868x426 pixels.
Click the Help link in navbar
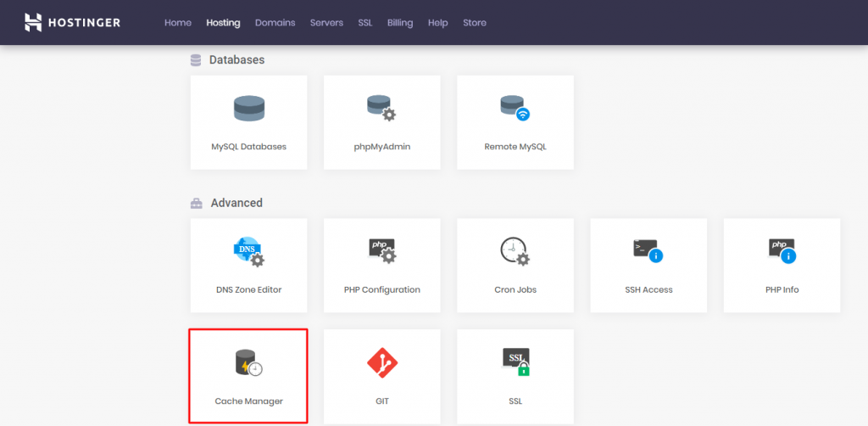(437, 23)
